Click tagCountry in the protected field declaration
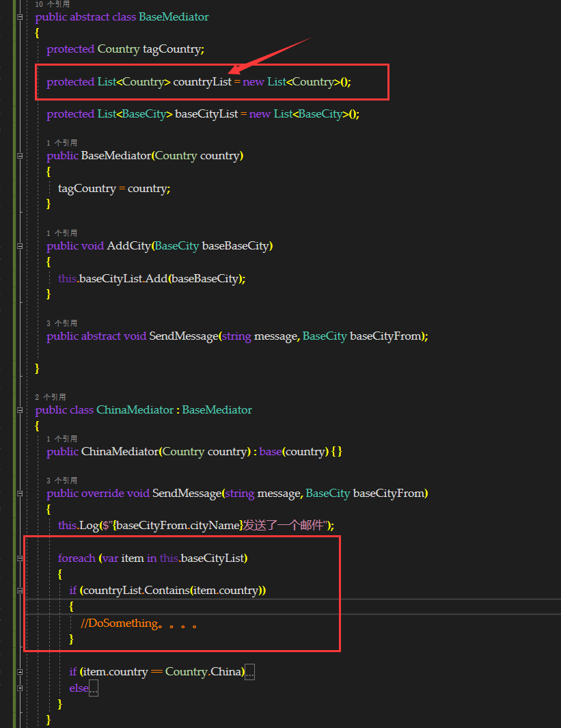 [x=172, y=49]
